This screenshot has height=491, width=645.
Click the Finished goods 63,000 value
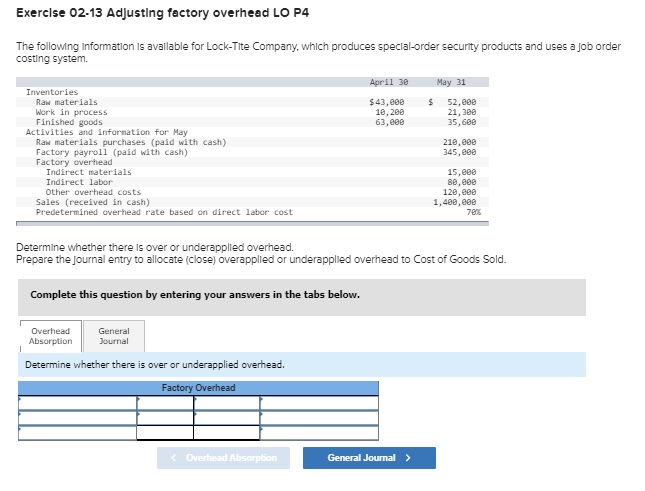coord(390,122)
